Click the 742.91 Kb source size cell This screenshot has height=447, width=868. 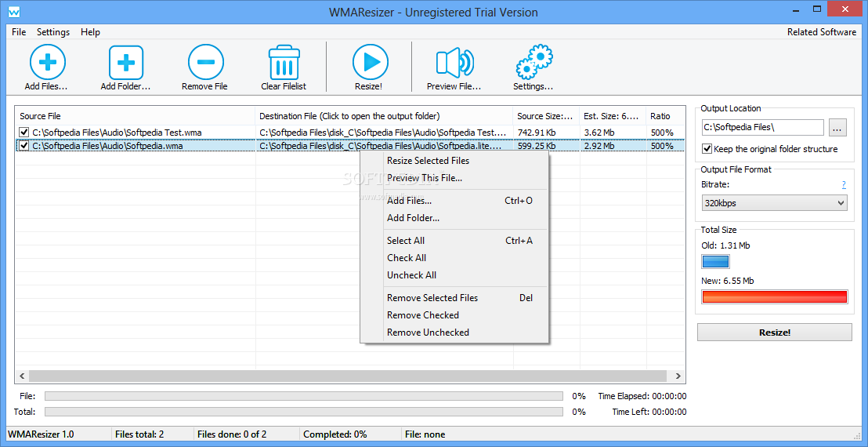tap(537, 133)
